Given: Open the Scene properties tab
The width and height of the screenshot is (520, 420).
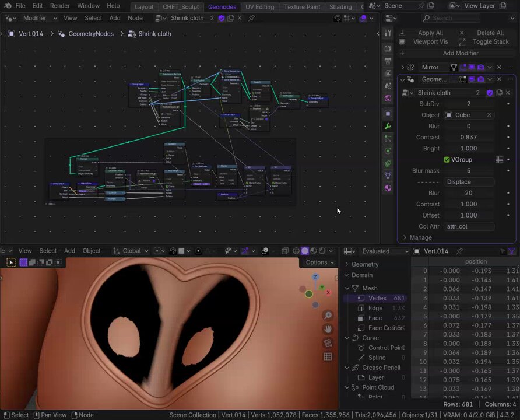Looking at the screenshot, I should point(388,86).
